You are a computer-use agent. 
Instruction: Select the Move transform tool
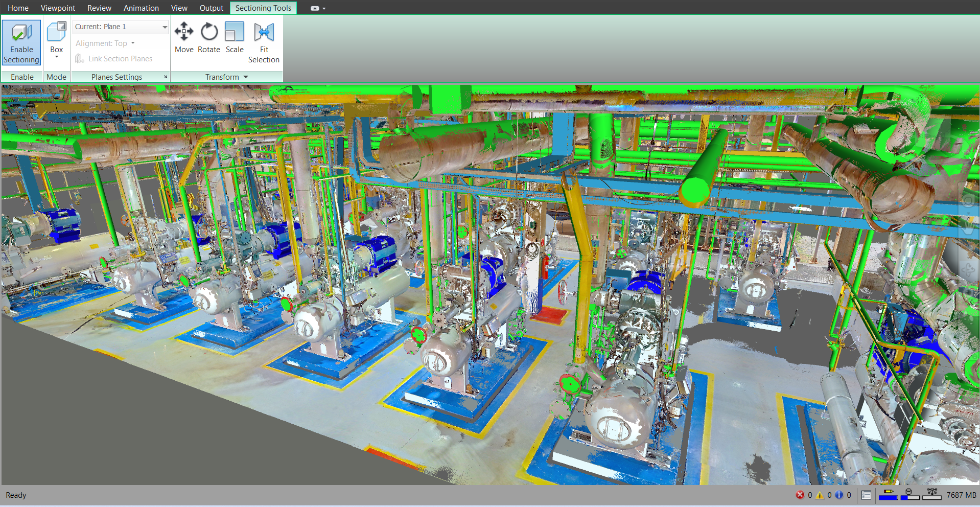[184, 38]
